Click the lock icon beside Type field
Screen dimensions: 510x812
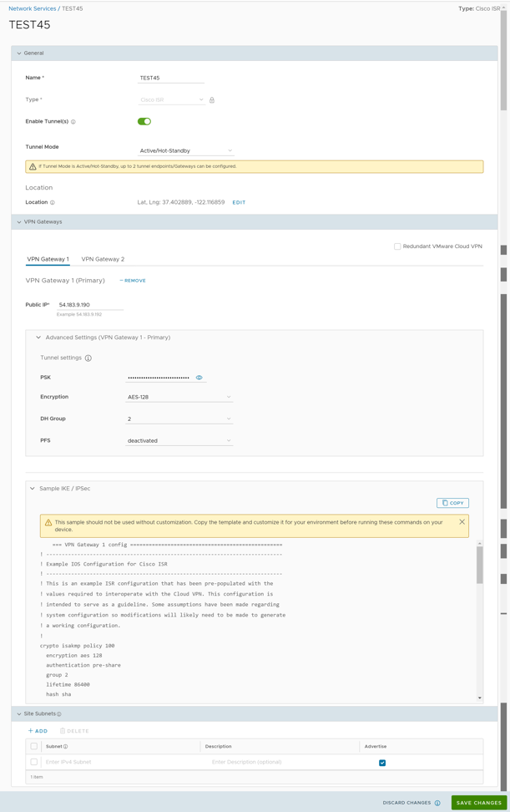pyautogui.click(x=212, y=100)
